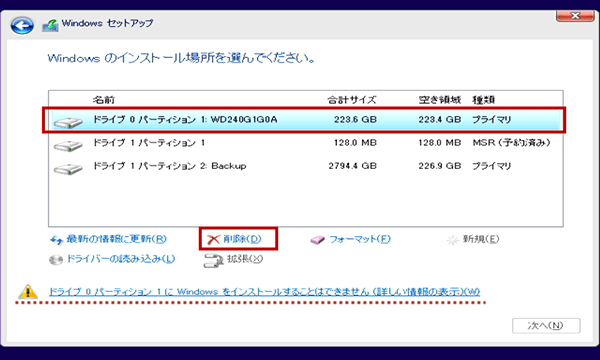This screenshot has width=600, height=360.
Task: Click drive icon of Drive 0 Partition 1
Action: click(x=68, y=122)
